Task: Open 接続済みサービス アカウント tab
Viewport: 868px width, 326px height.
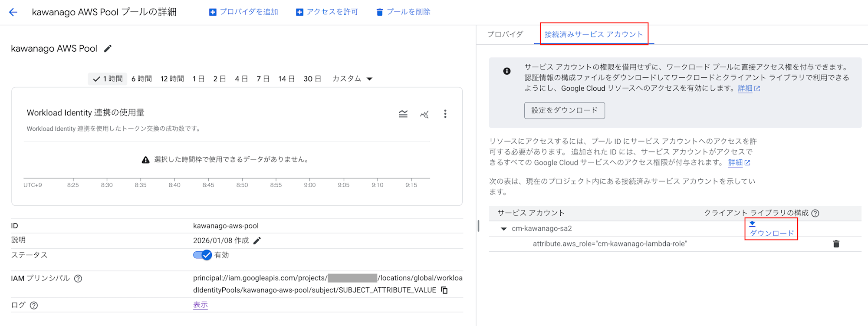Action: 593,34
